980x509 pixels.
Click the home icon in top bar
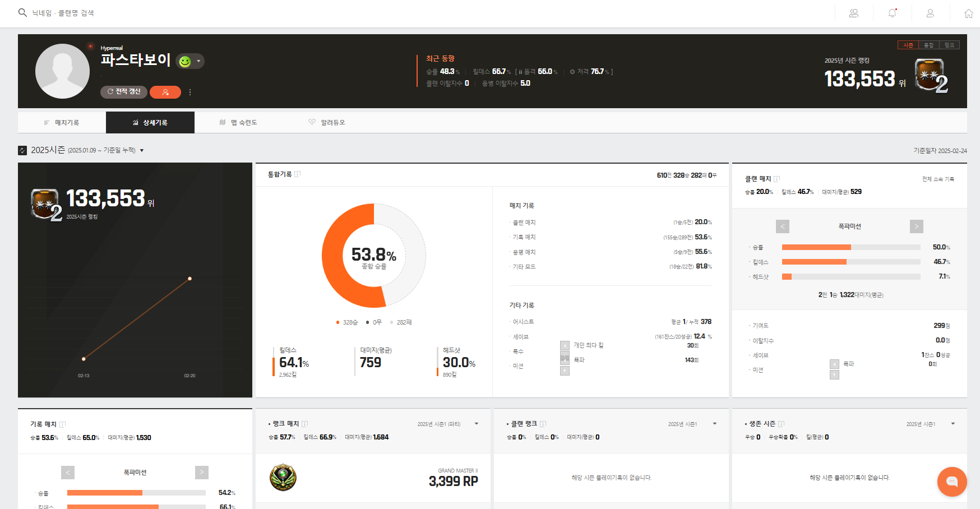pos(968,13)
